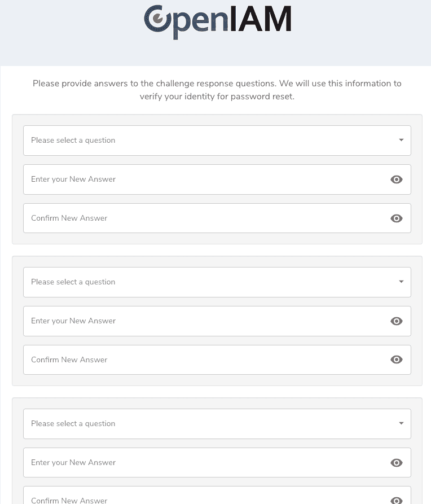Image resolution: width=431 pixels, height=504 pixels.
Task: Click the OpenIAM logo
Action: (217, 21)
